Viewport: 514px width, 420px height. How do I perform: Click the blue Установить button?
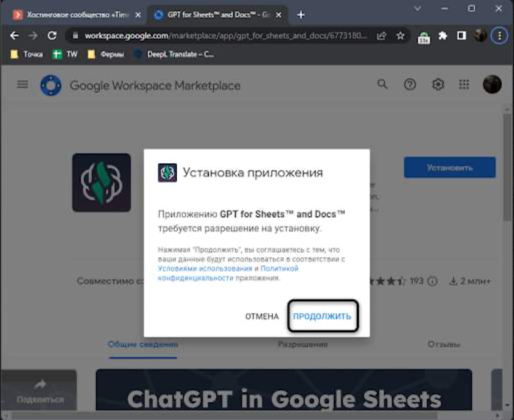pos(450,167)
